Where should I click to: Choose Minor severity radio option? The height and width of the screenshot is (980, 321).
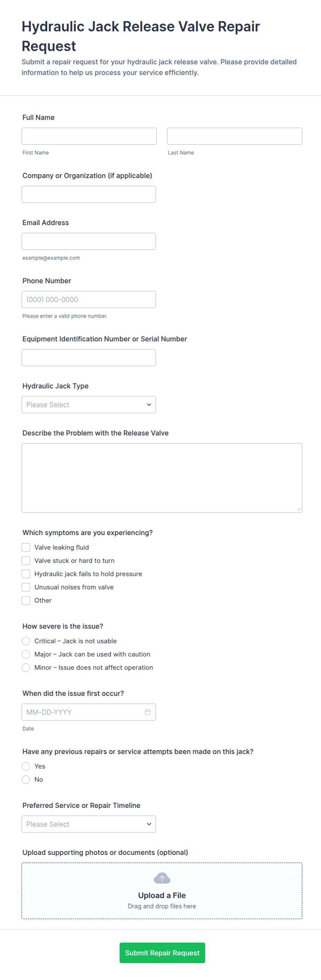pos(26,668)
